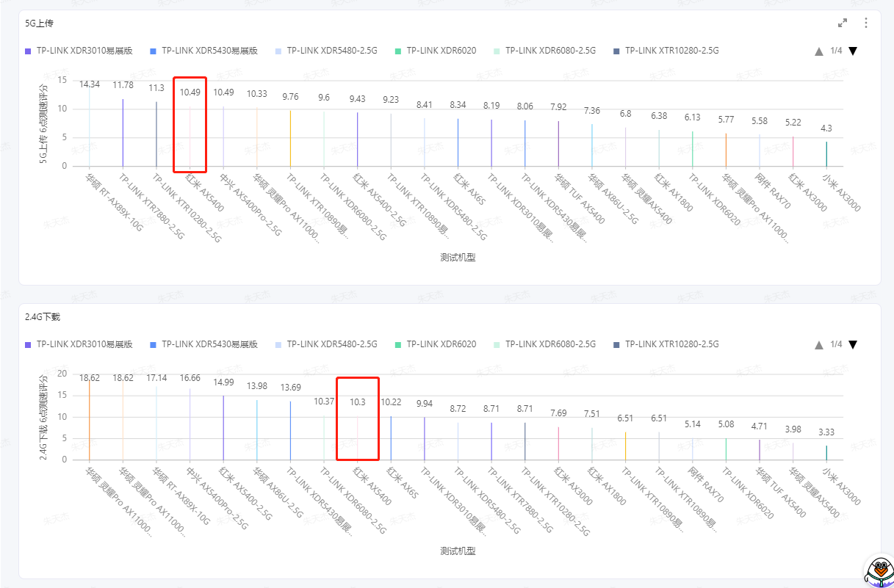Click the 17.14 value label in 2.4G下载 chart

pyautogui.click(x=156, y=378)
